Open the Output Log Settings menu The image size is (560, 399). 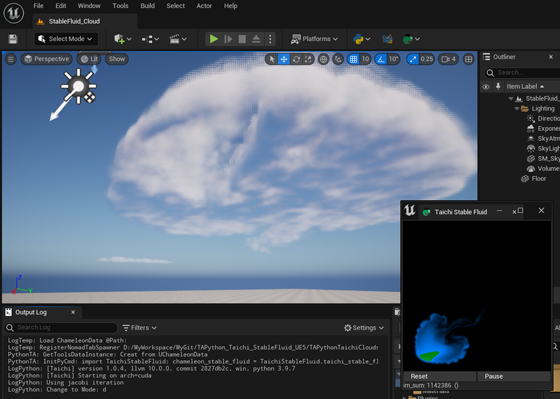point(364,328)
